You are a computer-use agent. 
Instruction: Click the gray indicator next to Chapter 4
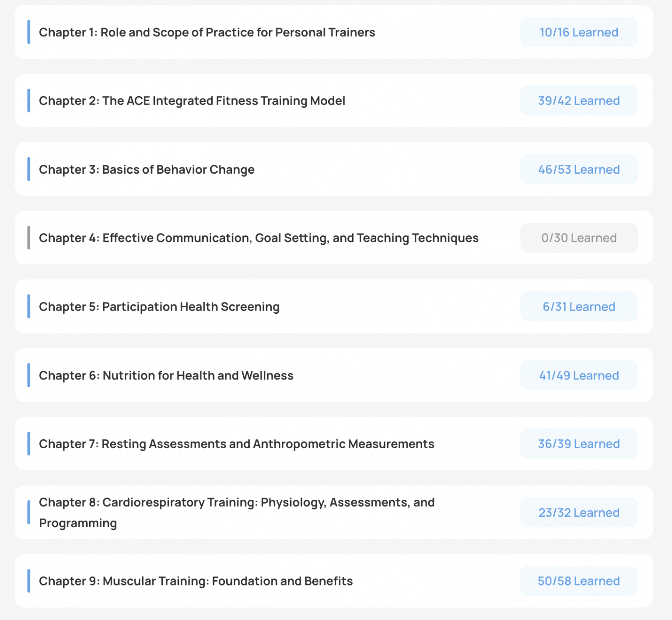tap(29, 238)
